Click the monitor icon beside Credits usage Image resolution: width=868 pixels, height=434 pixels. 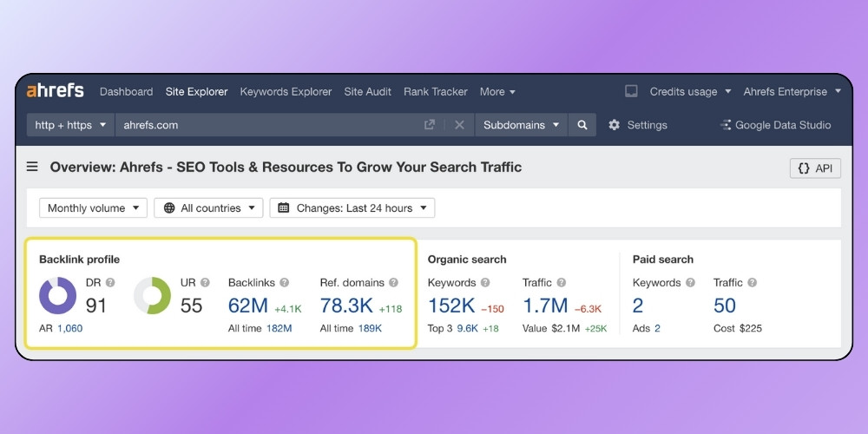(x=631, y=91)
